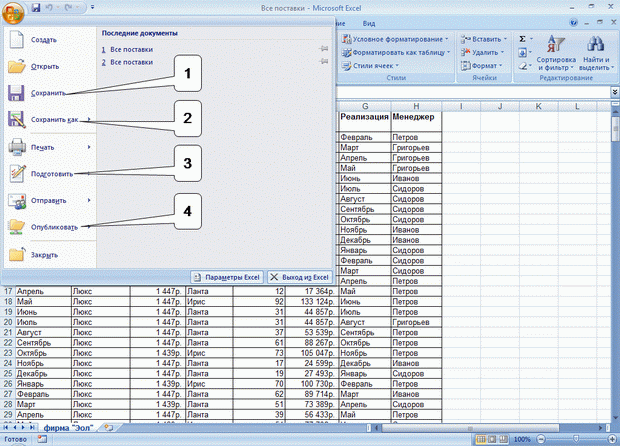620x446 pixels.
Task: Switch to the Вид ribbon tab
Action: [369, 24]
